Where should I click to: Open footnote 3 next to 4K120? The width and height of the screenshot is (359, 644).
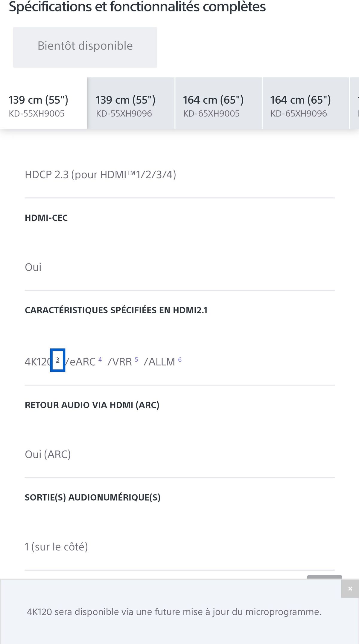point(58,360)
